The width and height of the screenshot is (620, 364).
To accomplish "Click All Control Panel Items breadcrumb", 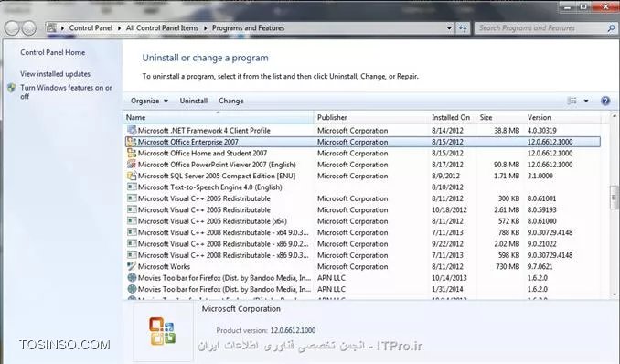I will (x=162, y=28).
